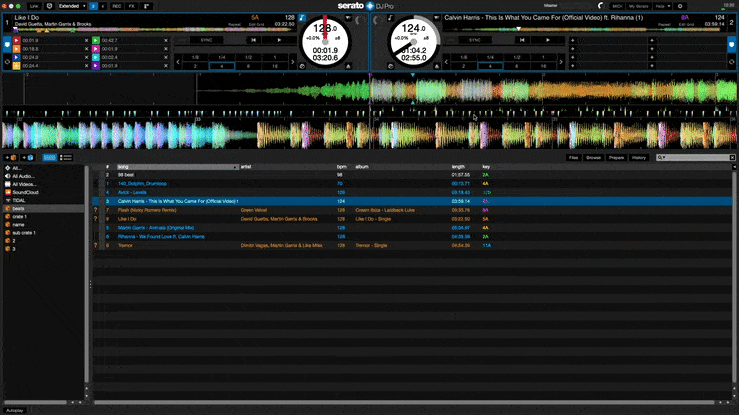Image resolution: width=739 pixels, height=415 pixels.
Task: Toggle key lock on deck 2
Action: (390, 18)
